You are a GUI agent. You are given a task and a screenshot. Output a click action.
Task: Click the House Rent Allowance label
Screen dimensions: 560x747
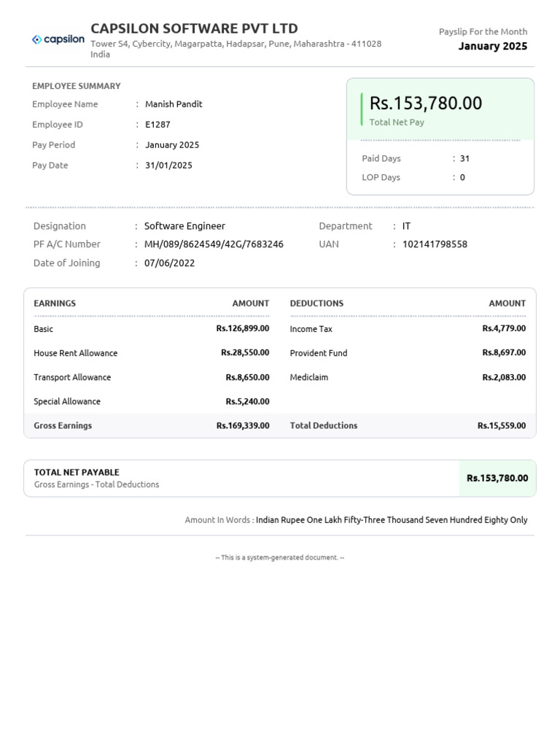(76, 354)
